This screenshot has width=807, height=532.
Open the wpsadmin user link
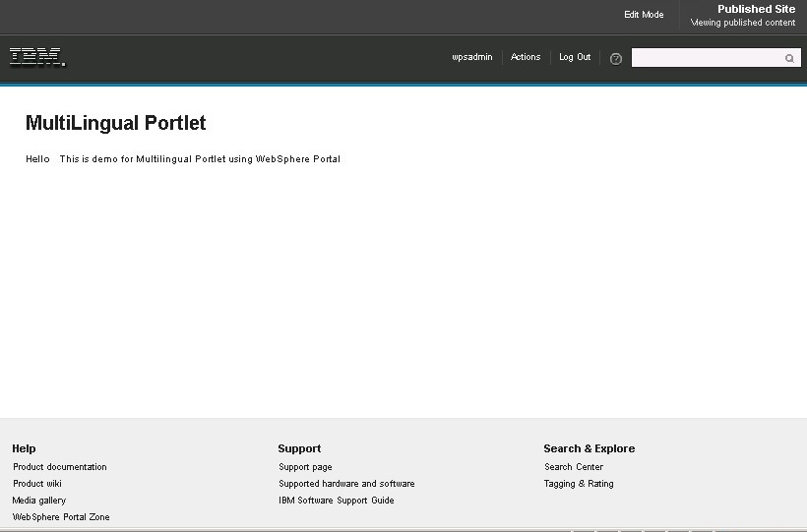[x=472, y=57]
